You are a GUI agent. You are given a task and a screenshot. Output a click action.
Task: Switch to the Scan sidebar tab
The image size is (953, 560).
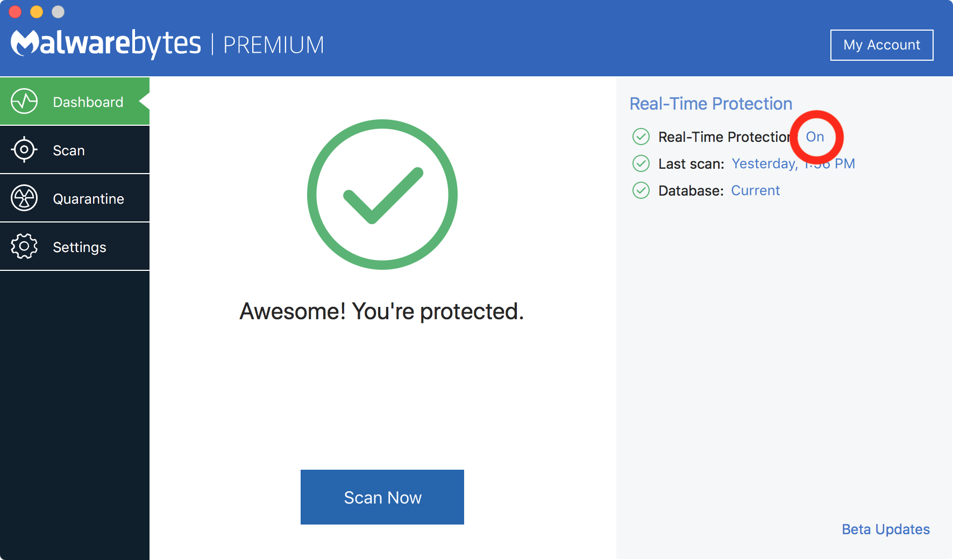(x=69, y=150)
